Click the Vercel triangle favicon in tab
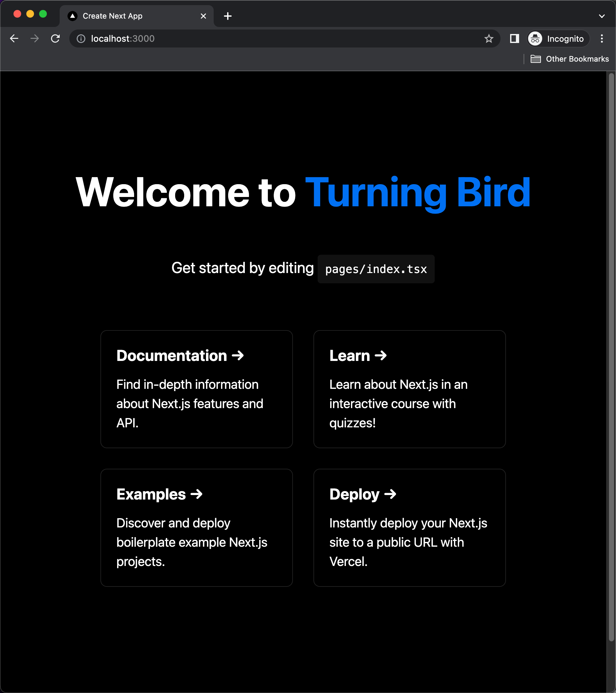 point(73,16)
